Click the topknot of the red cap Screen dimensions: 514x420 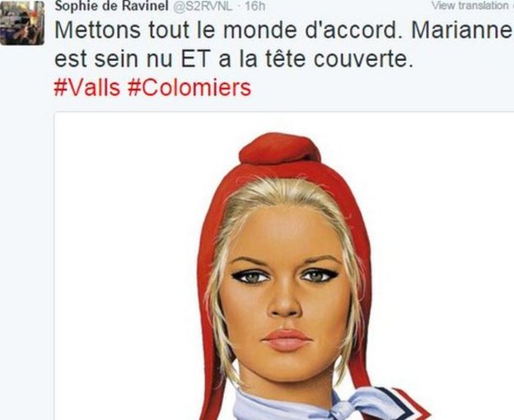point(279,148)
